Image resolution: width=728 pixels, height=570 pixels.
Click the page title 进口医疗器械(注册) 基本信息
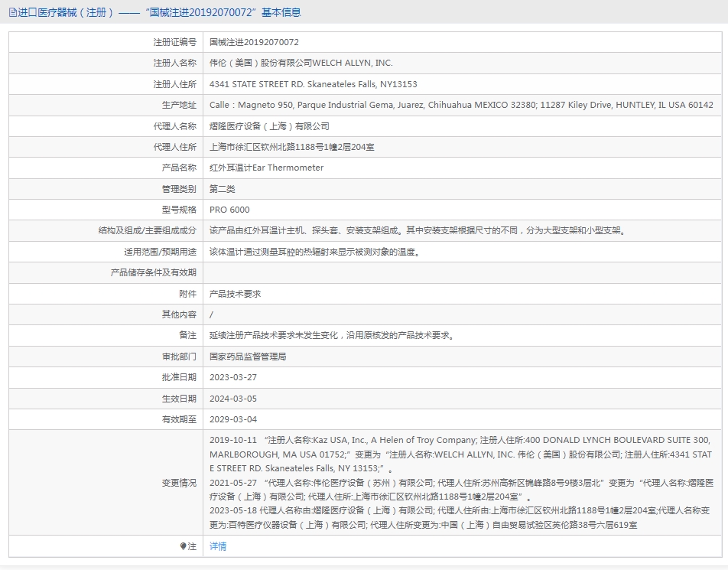tap(159, 12)
